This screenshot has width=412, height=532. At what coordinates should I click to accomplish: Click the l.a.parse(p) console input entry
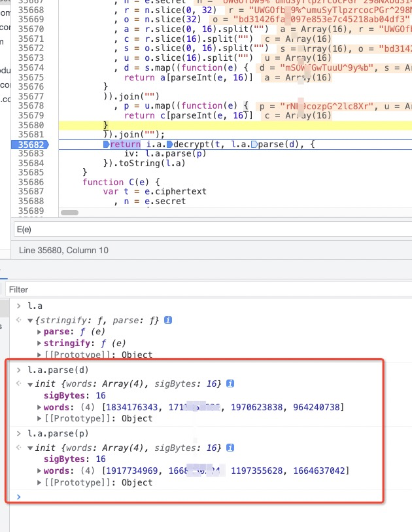click(58, 434)
